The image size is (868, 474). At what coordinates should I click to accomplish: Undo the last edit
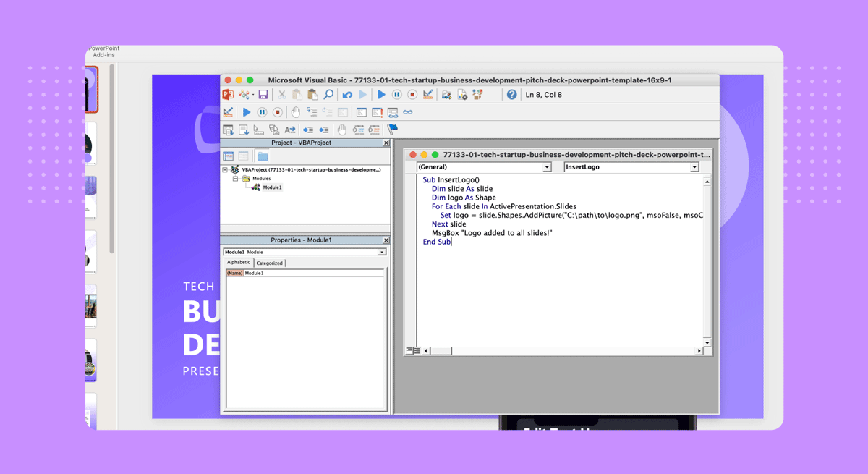click(x=347, y=95)
